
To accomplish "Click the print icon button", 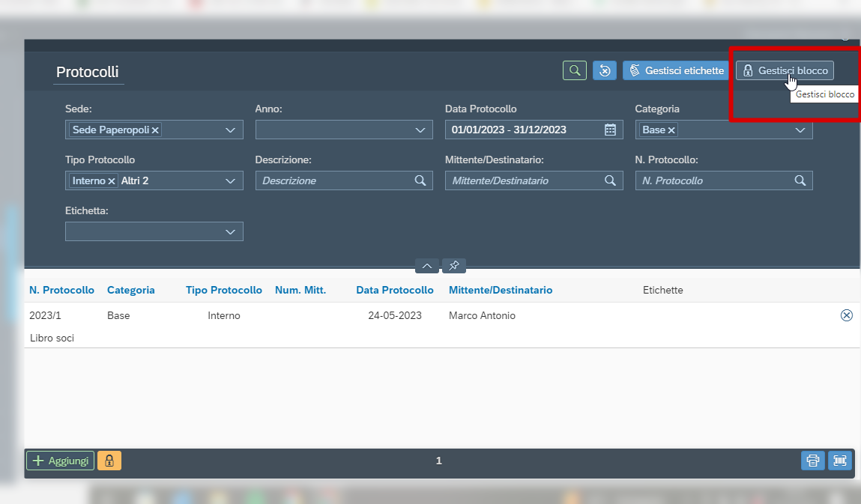I will click(x=813, y=461).
